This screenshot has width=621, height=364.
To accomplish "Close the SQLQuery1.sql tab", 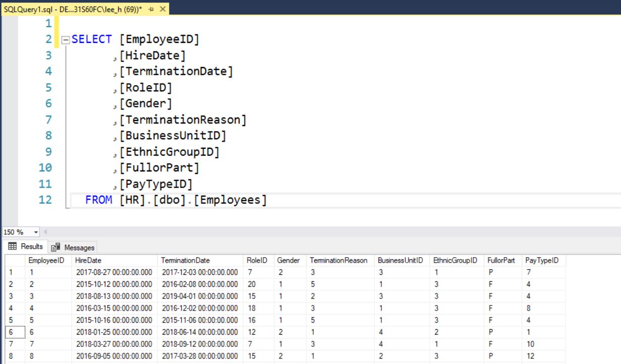I will pos(162,10).
